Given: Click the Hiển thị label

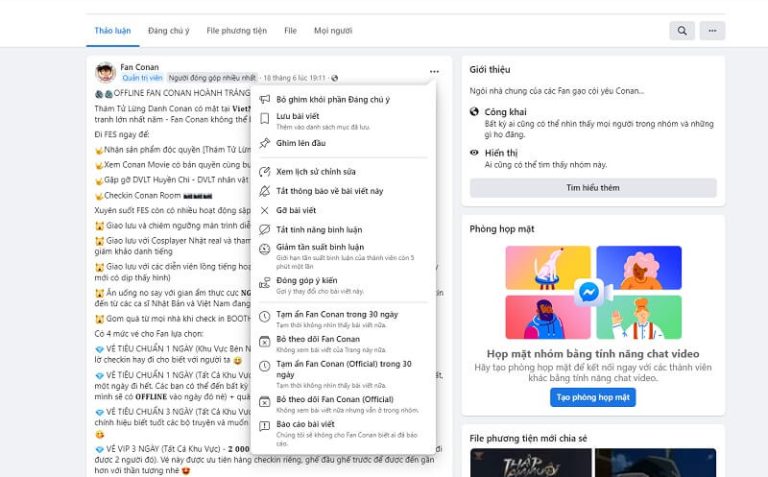Looking at the screenshot, I should tap(501, 153).
